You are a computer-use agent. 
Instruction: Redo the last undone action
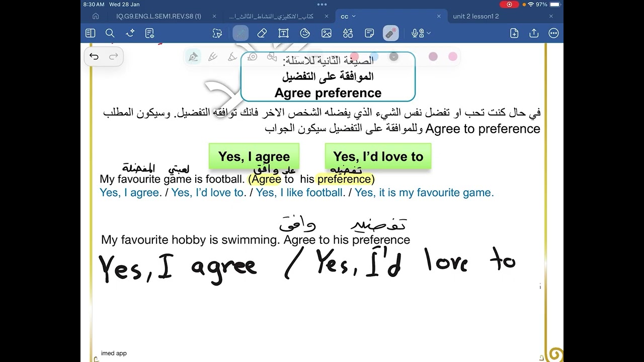(x=114, y=56)
